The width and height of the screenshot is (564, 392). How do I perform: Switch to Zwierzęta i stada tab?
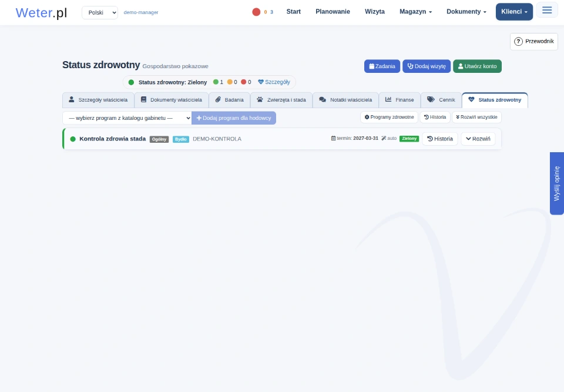tap(281, 100)
